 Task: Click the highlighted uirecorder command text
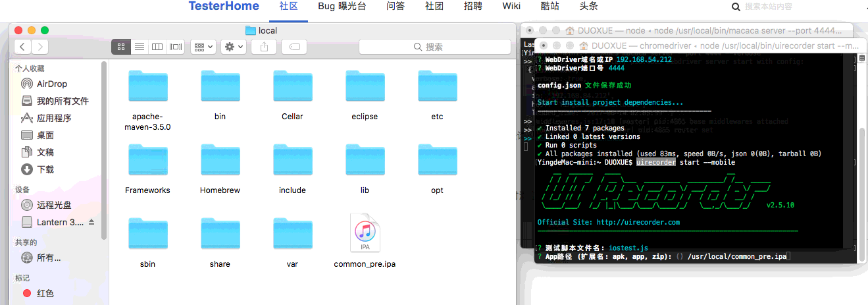655,162
